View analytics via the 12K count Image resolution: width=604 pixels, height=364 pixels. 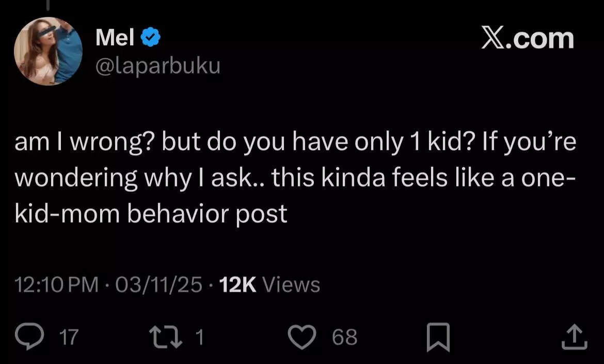point(238,284)
